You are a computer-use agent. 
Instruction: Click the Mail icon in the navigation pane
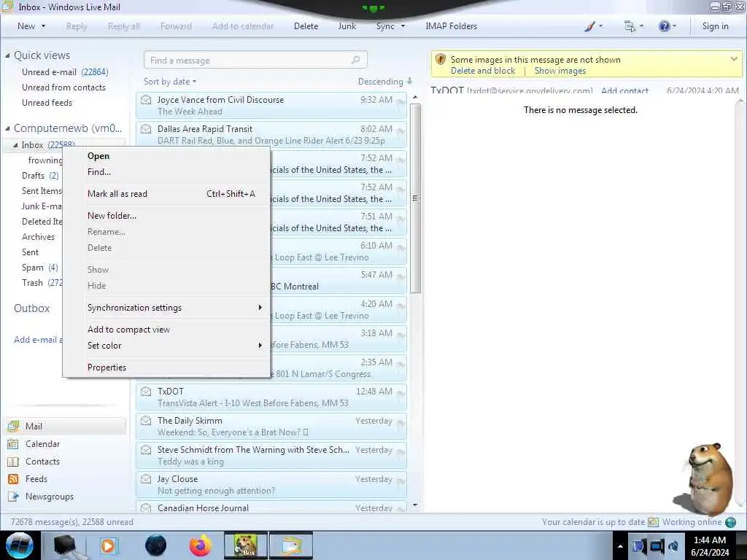tap(13, 426)
